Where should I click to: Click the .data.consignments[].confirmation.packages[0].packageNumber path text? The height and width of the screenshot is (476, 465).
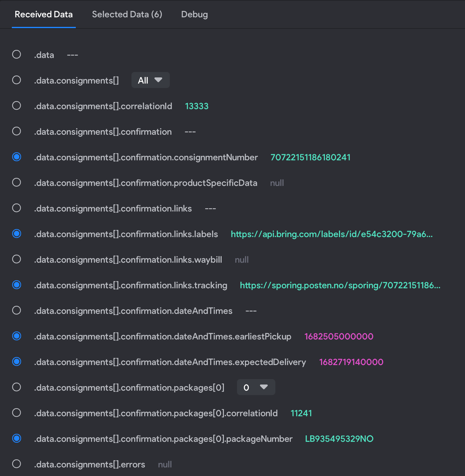[163, 439]
